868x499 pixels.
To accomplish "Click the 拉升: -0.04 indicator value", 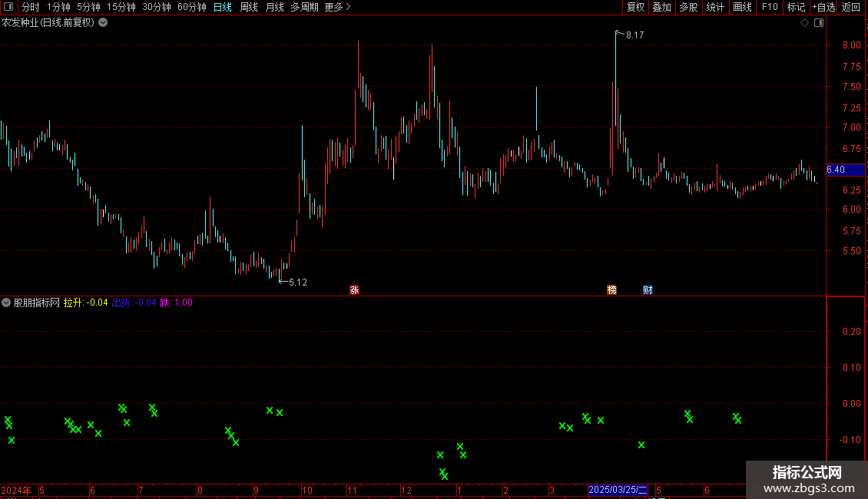I will point(86,302).
